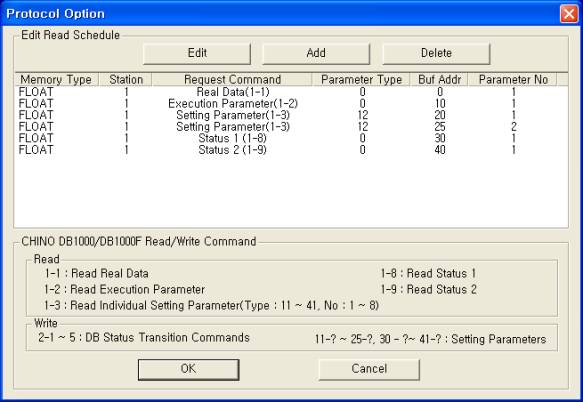This screenshot has width=583, height=402.
Task: Delete the selected schedule entry
Action: point(436,54)
